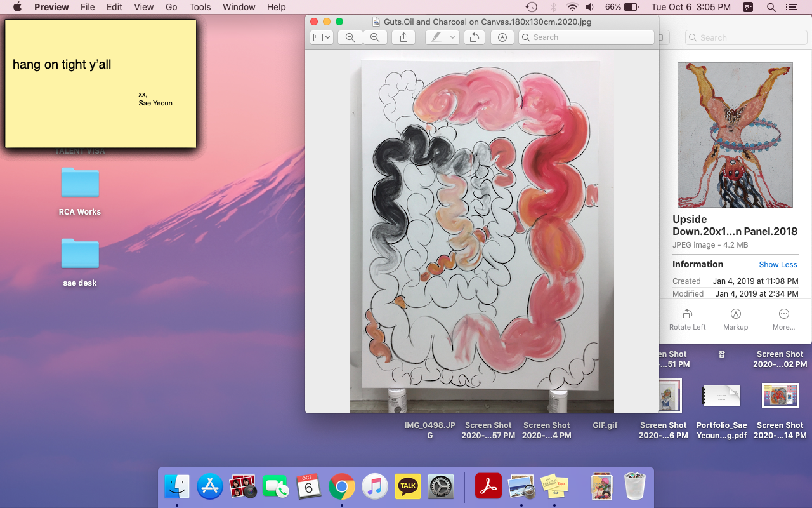The image size is (812, 508).
Task: Click the Screen Shot 2020-...02 PM label
Action: tap(780, 359)
